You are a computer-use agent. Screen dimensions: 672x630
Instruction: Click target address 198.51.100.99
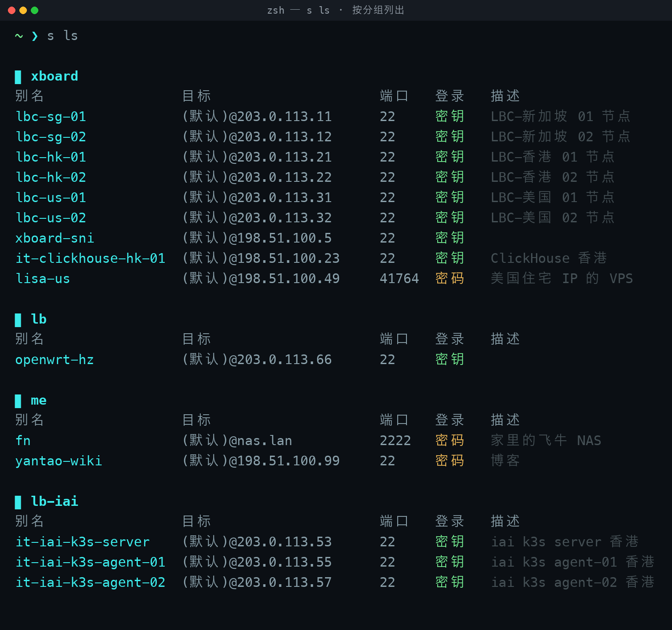pyautogui.click(x=289, y=461)
